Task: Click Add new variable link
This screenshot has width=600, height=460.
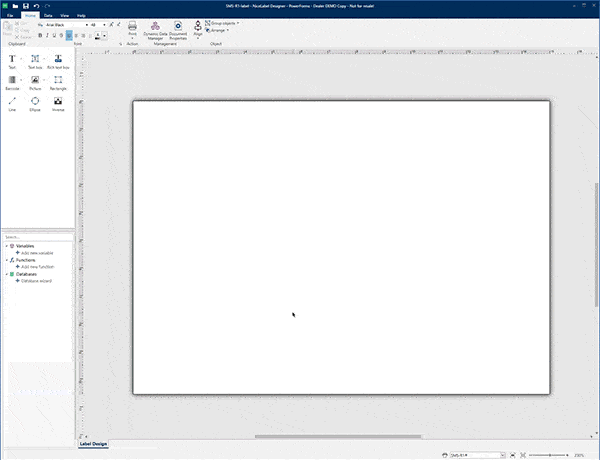Action: (37, 253)
